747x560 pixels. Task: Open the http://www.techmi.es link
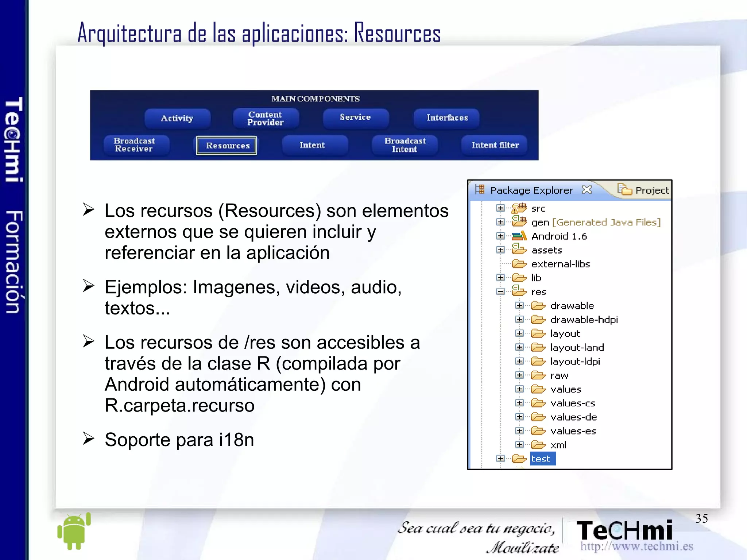[x=637, y=547]
